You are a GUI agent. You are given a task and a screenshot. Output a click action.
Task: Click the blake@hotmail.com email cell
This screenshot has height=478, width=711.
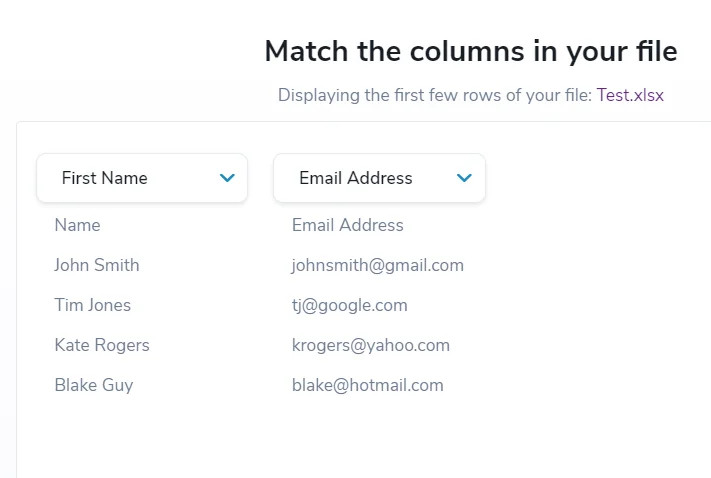coord(367,385)
